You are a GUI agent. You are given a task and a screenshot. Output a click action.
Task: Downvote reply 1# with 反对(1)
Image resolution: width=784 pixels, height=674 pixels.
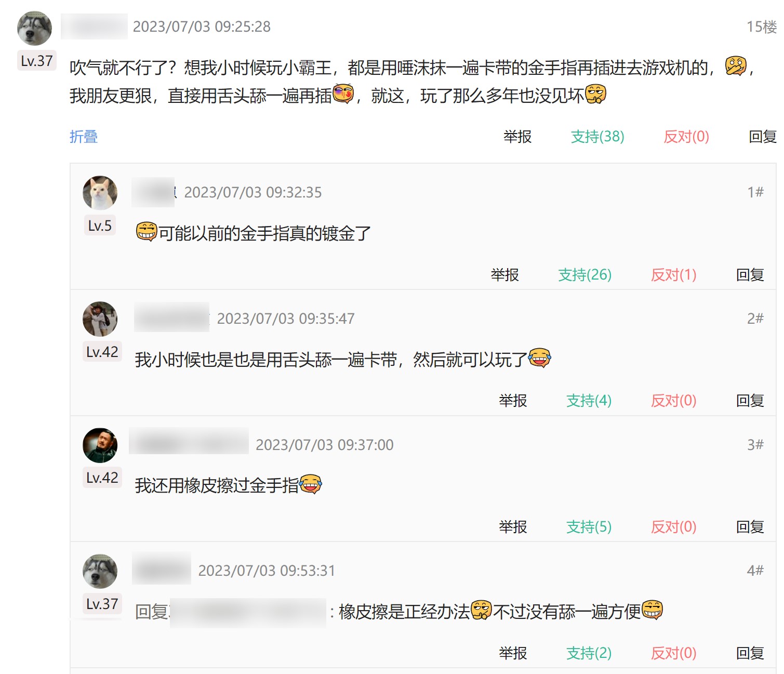[674, 275]
